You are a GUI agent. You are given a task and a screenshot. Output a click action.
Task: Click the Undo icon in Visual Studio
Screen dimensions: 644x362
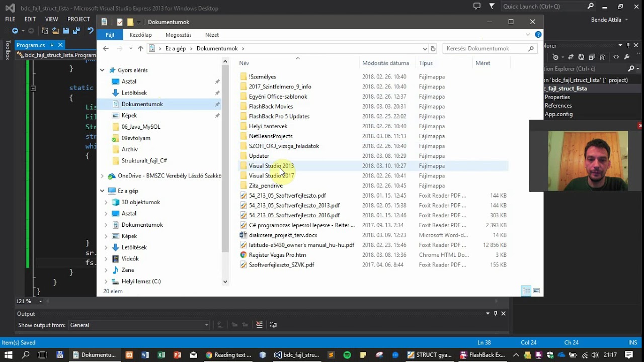[90, 31]
